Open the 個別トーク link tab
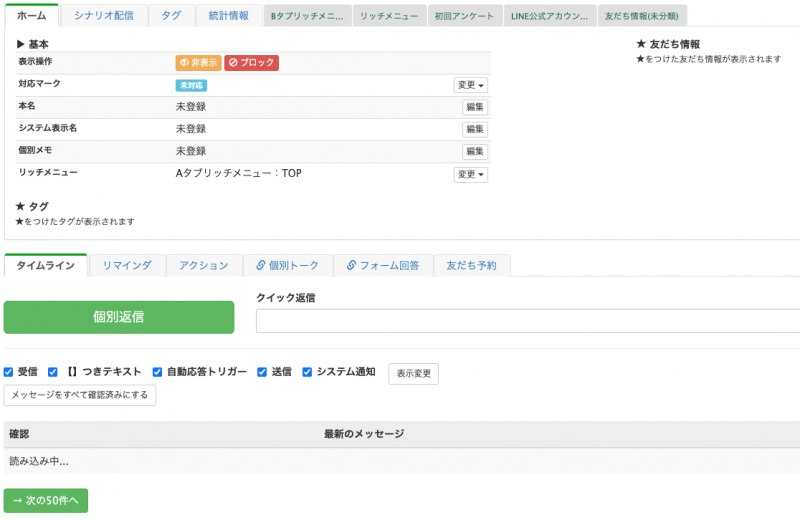This screenshot has height=520, width=800. [x=287, y=265]
